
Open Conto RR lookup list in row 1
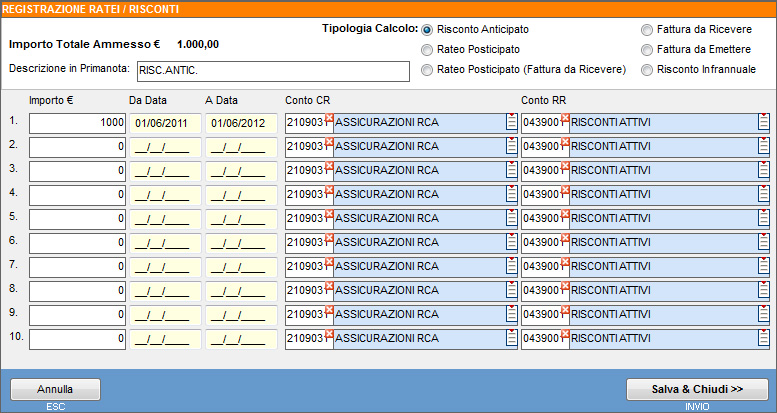click(763, 123)
